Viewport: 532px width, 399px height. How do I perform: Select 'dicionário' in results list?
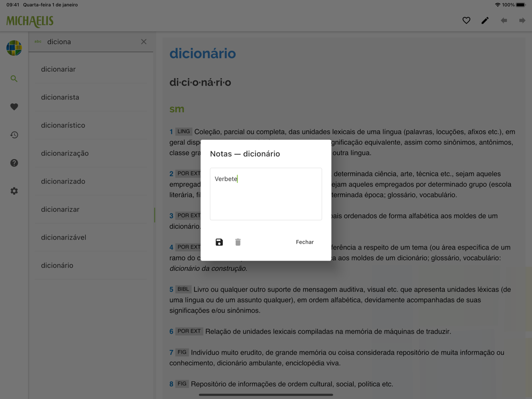[x=91, y=265]
